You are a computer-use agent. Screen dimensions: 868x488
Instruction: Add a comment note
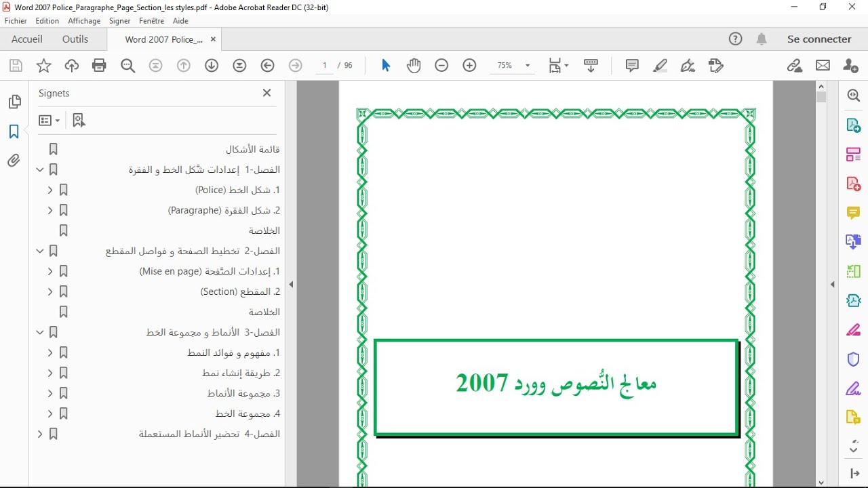(x=632, y=66)
